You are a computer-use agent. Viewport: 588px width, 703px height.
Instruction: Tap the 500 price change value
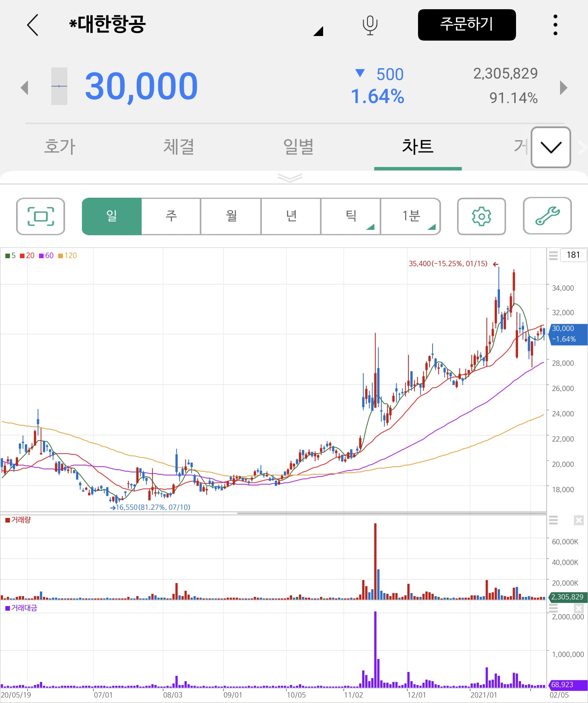(390, 74)
